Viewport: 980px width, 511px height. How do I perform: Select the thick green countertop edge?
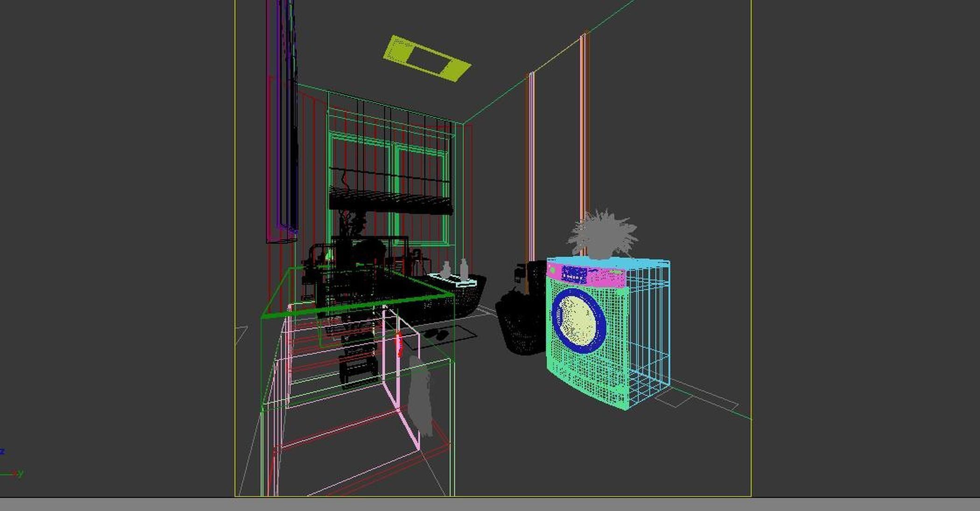(355, 306)
